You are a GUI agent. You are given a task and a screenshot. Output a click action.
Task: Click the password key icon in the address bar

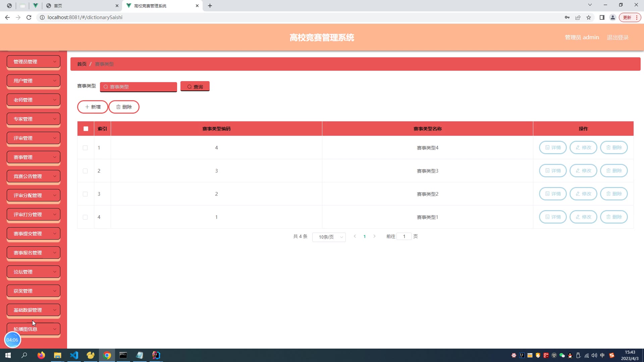click(567, 17)
